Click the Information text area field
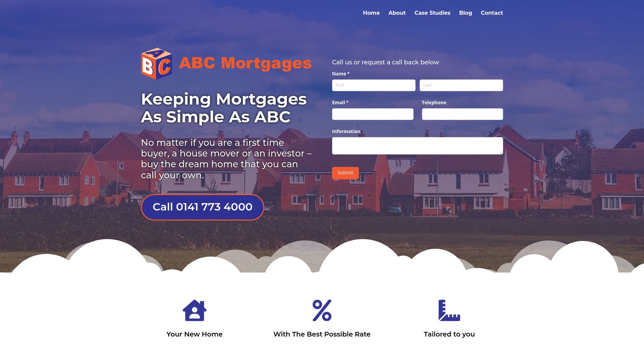This screenshot has width=644, height=362. pos(418,145)
